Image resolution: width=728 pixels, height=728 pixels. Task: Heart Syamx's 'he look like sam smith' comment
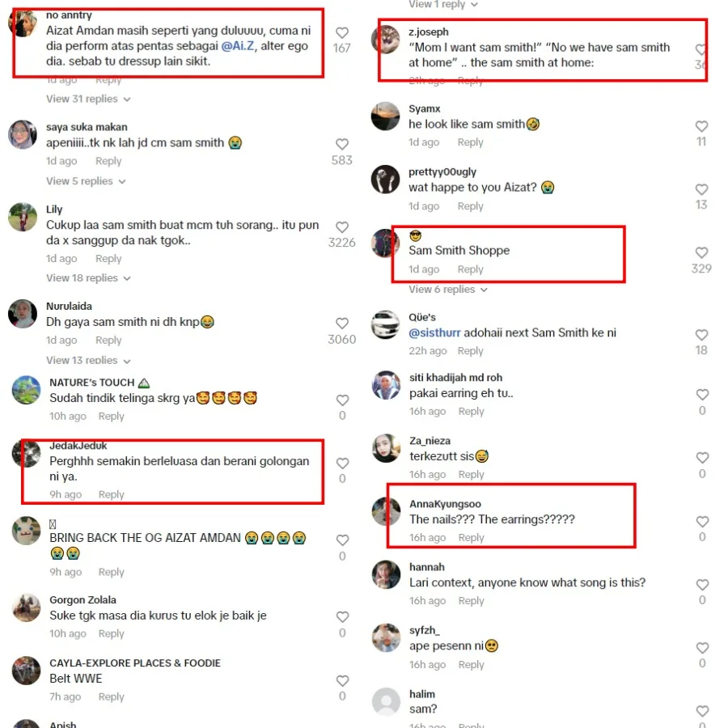coord(701,126)
